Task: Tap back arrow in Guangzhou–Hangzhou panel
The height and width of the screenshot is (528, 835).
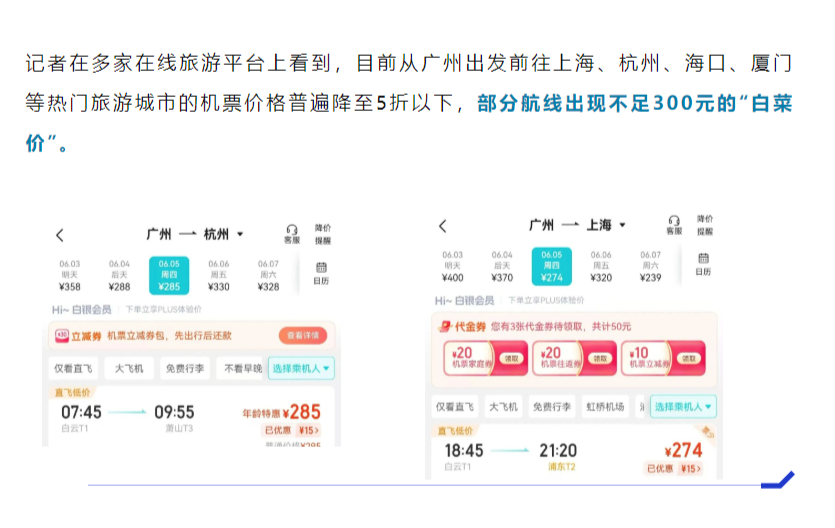Action: pyautogui.click(x=60, y=236)
